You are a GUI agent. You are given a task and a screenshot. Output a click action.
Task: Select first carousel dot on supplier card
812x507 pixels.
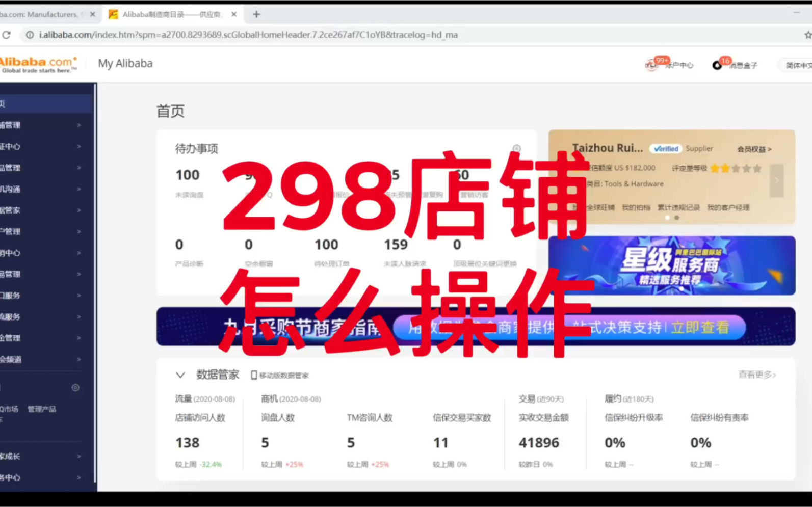667,218
